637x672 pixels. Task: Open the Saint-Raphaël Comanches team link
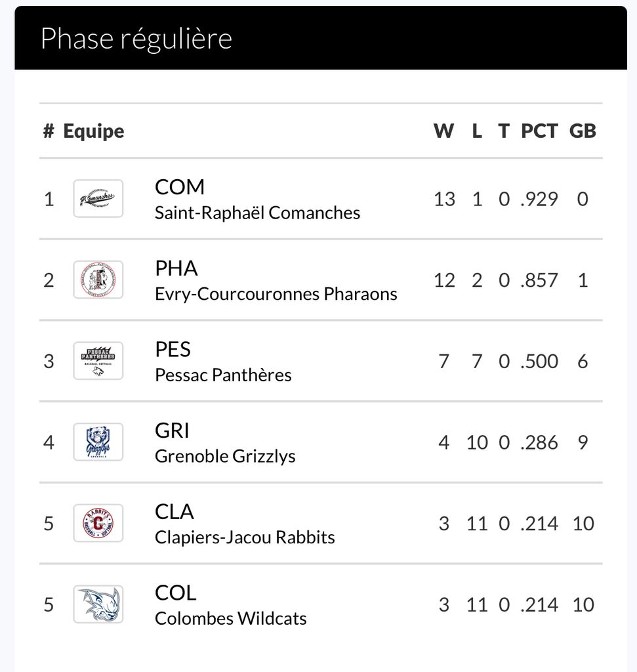pos(257,213)
